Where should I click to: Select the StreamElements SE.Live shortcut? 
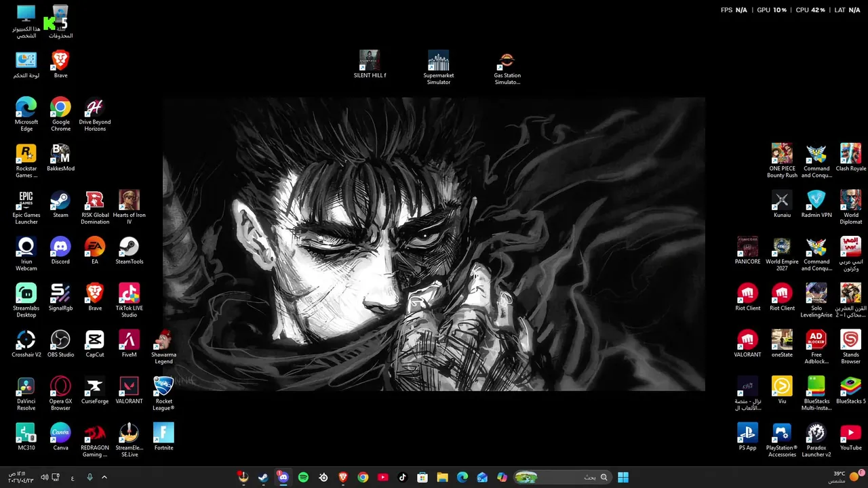pyautogui.click(x=129, y=440)
